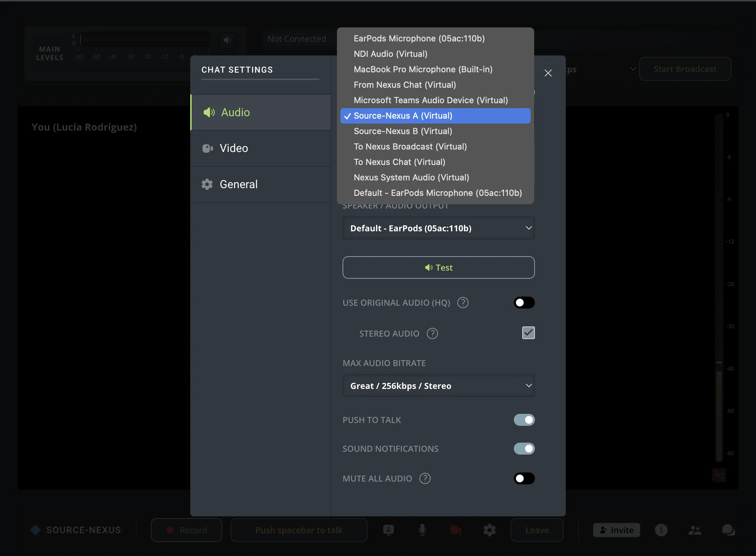Image resolution: width=756 pixels, height=556 pixels.
Task: Click the Invite button
Action: 616,530
